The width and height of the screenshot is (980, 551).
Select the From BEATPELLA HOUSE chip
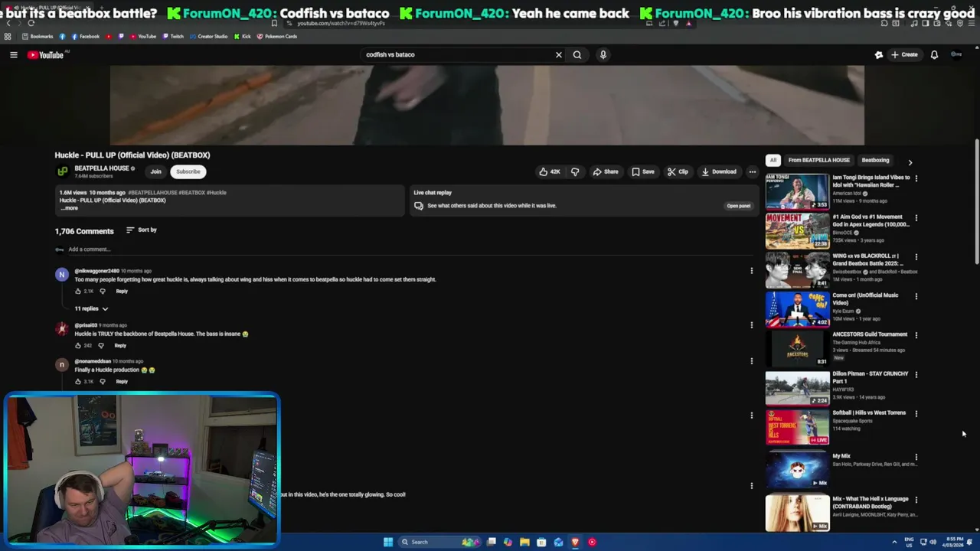[818, 160]
